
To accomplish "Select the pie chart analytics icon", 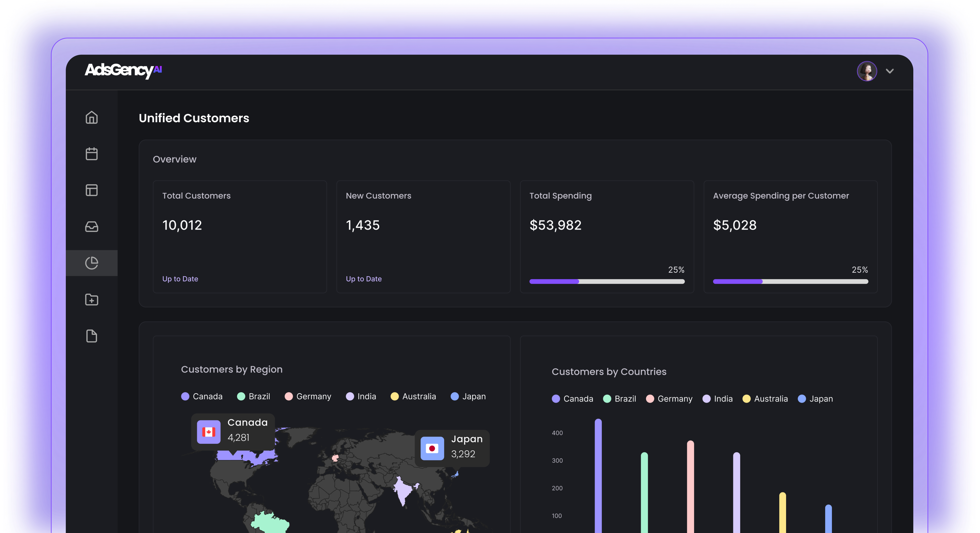I will [x=91, y=263].
